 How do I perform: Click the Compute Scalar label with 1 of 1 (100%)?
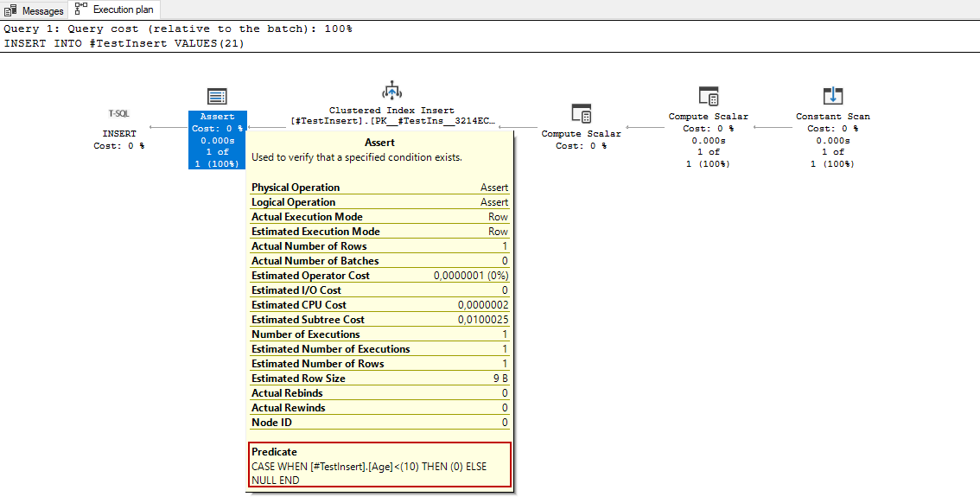pyautogui.click(x=708, y=140)
